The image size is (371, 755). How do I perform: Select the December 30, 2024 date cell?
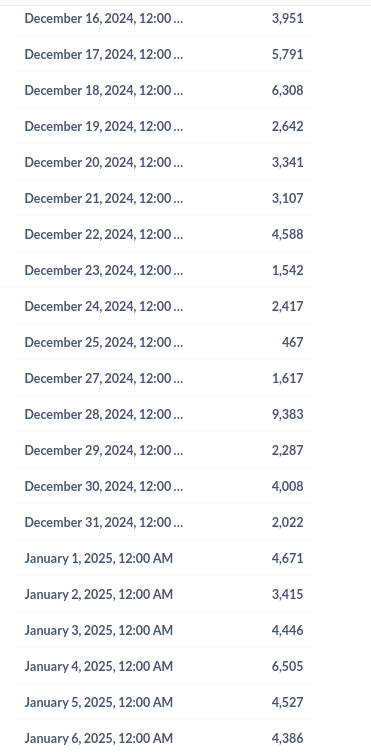coord(103,486)
